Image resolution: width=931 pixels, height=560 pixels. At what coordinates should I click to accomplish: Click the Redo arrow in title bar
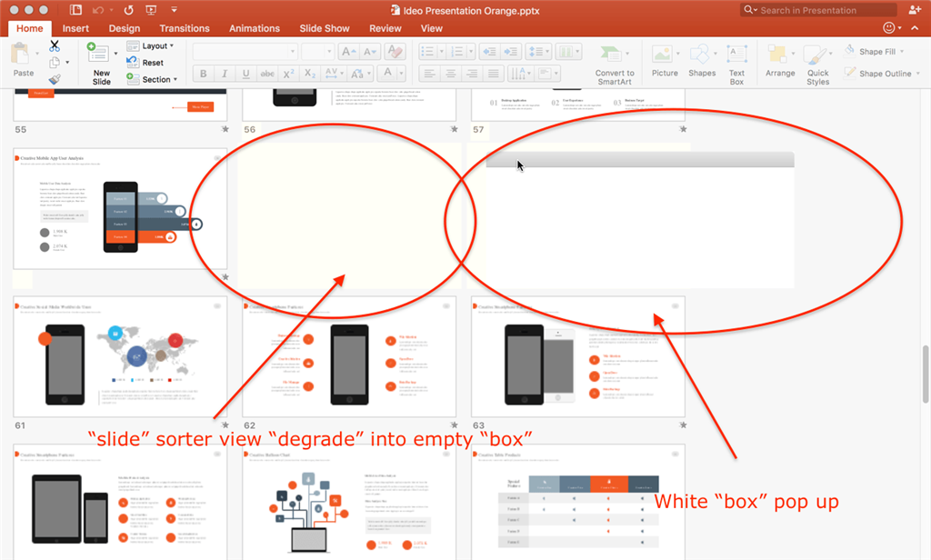(x=128, y=10)
